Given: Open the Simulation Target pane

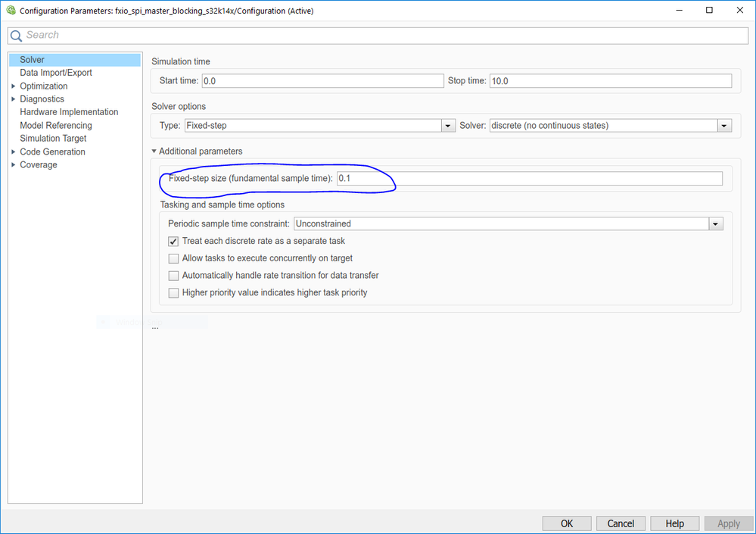Looking at the screenshot, I should point(53,139).
